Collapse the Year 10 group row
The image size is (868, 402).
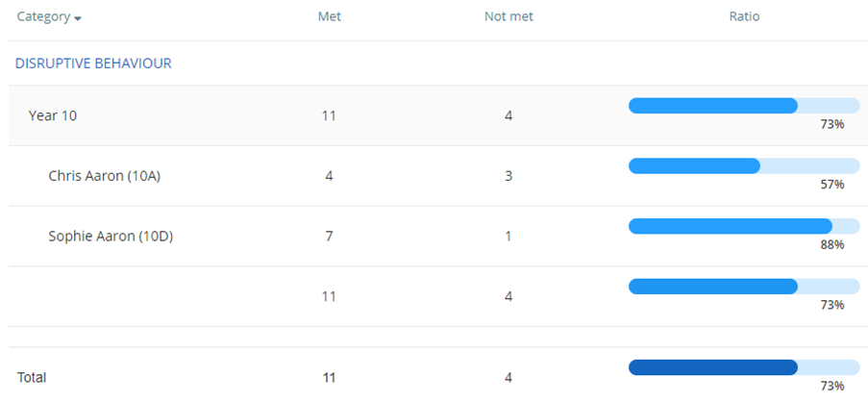coord(53,115)
